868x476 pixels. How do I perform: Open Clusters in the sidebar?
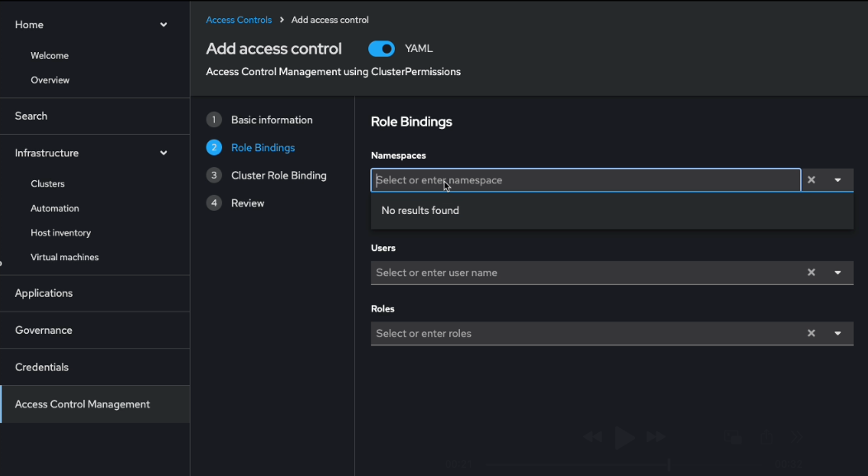point(48,183)
